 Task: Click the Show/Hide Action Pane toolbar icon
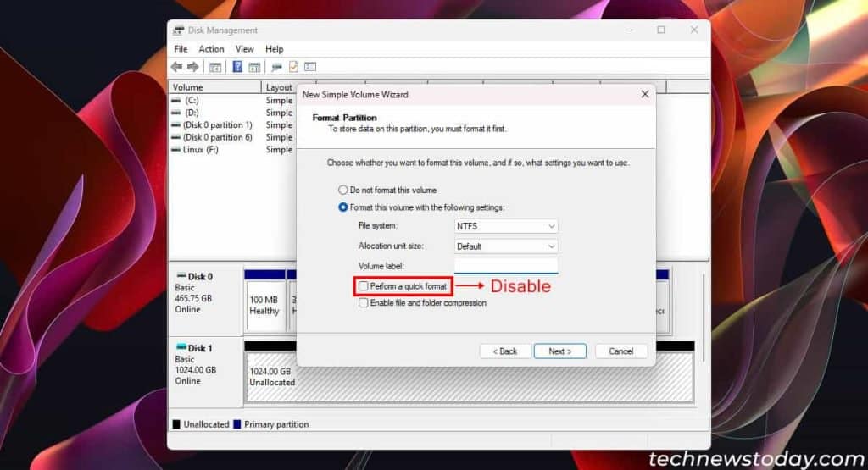(x=254, y=67)
